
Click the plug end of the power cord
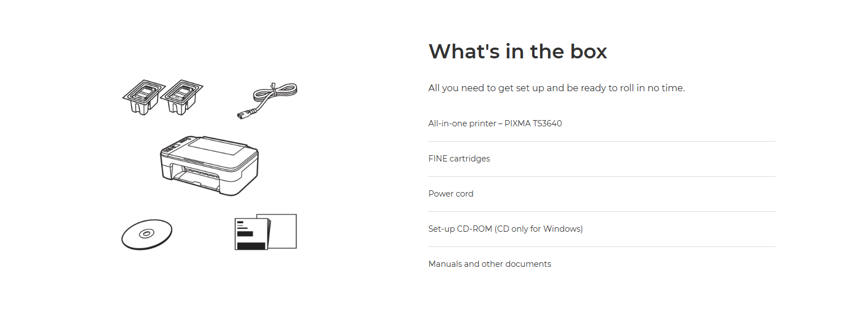tap(242, 116)
